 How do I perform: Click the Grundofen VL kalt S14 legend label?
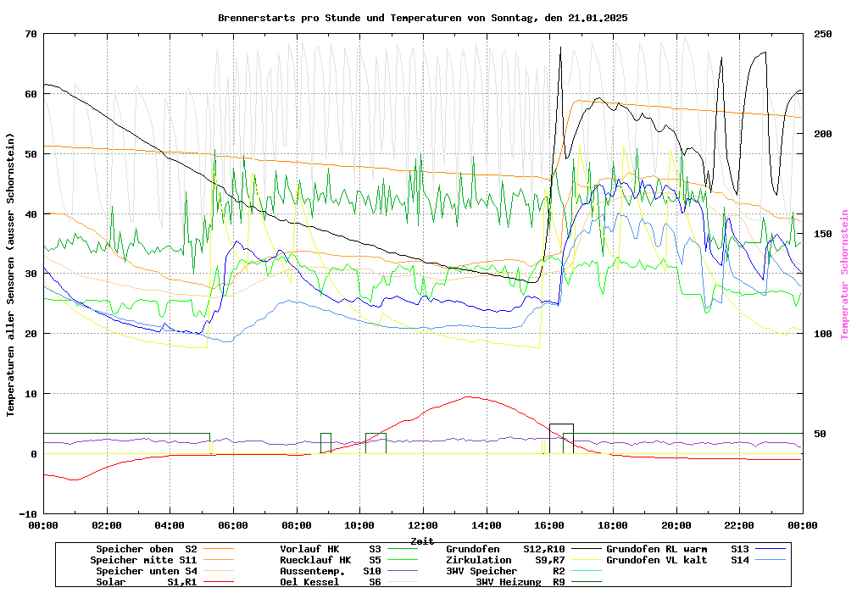click(x=677, y=560)
